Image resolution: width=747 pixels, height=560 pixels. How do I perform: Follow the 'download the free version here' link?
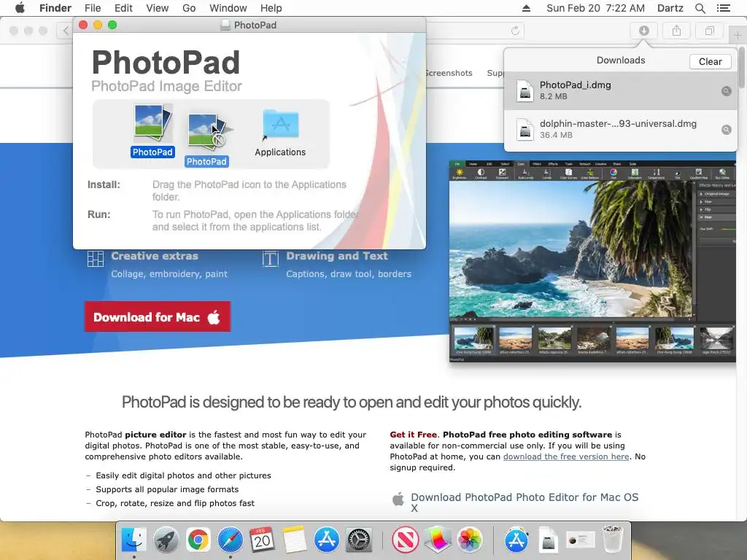[x=566, y=456]
